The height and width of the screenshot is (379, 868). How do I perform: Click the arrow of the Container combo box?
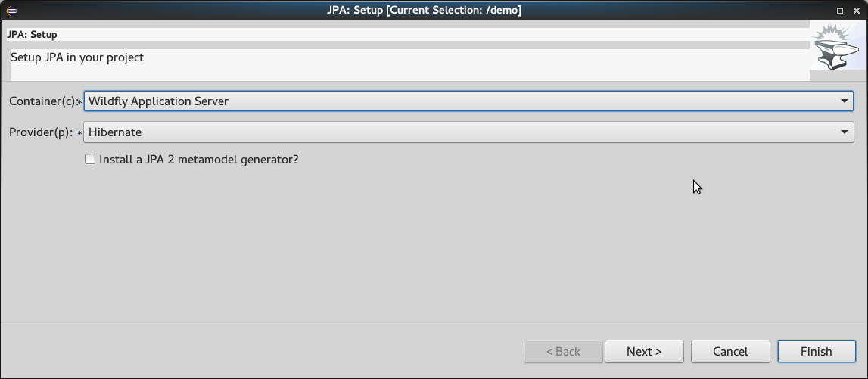845,101
